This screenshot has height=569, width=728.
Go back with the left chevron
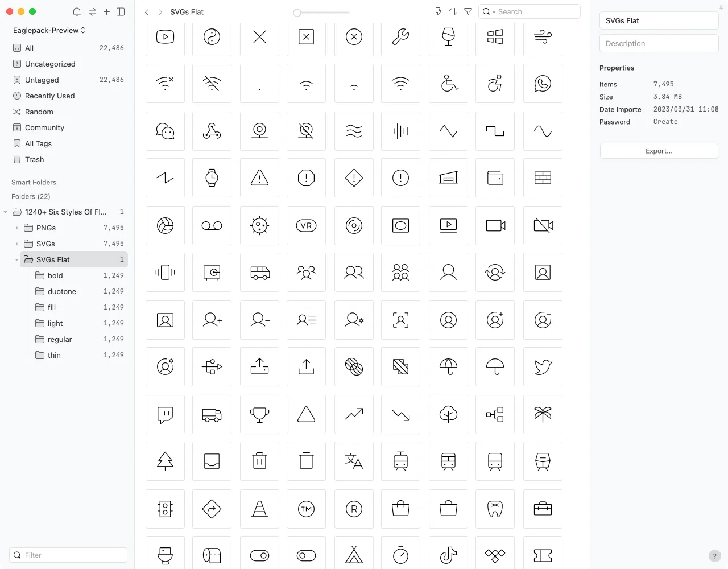[x=147, y=12]
